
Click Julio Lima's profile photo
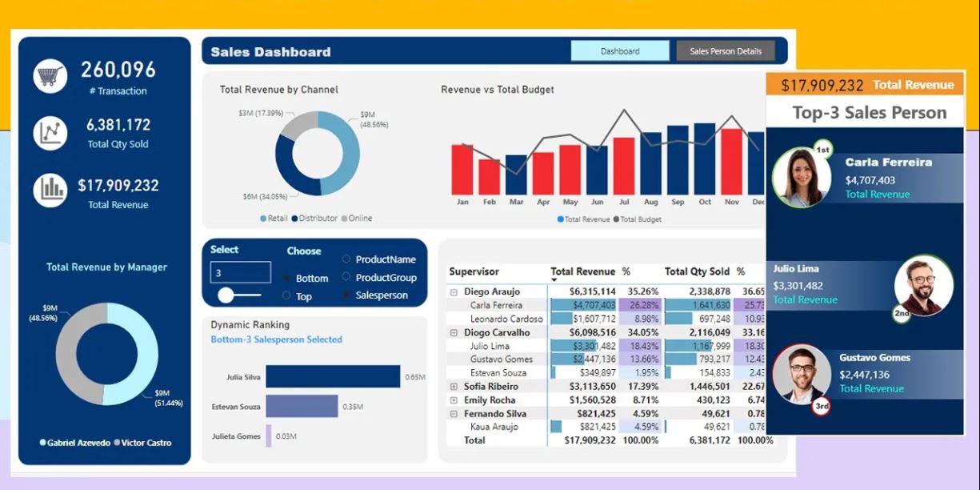point(923,285)
